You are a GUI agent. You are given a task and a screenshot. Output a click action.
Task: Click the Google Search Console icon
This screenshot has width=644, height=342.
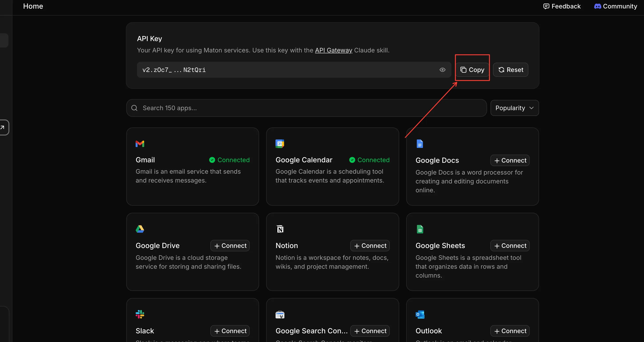[x=280, y=314]
